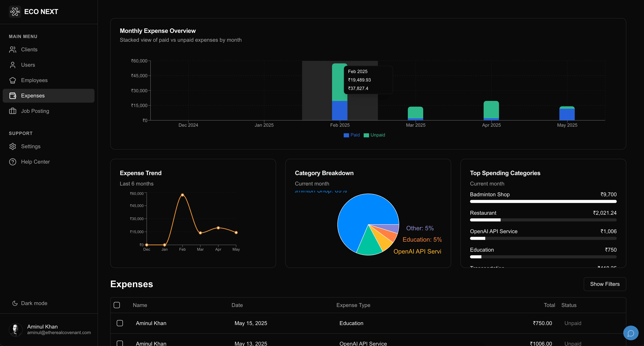This screenshot has width=644, height=346.
Task: Check the OpenAI API Service row checkbox
Action: coord(120,343)
